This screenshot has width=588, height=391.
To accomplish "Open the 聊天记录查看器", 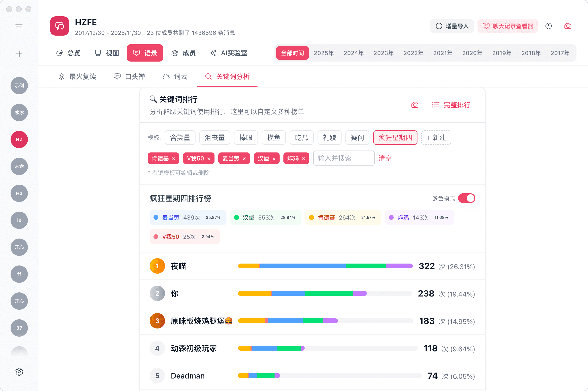I will pos(507,26).
